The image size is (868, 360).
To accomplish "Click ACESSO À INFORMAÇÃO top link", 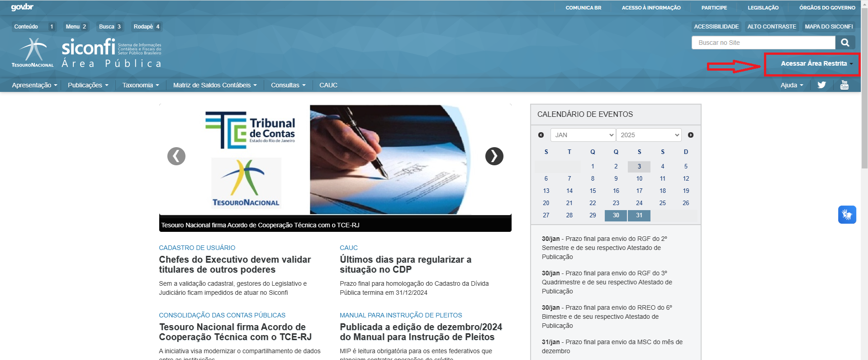I will [651, 8].
